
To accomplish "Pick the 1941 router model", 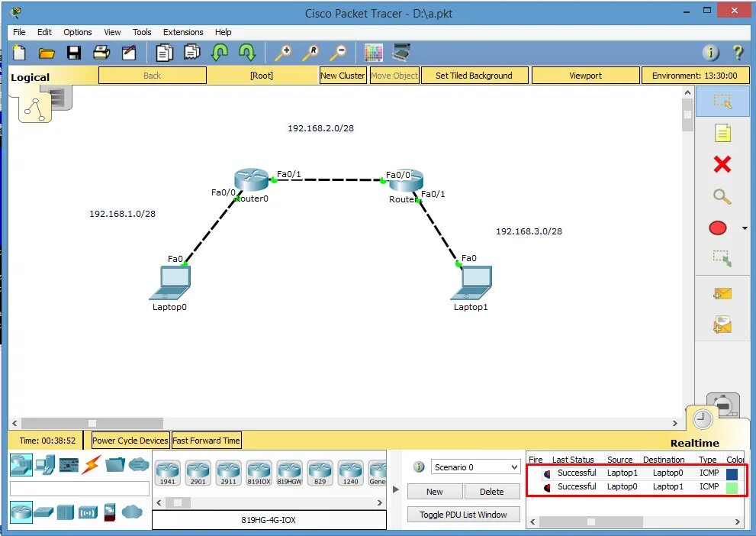I will pos(168,473).
